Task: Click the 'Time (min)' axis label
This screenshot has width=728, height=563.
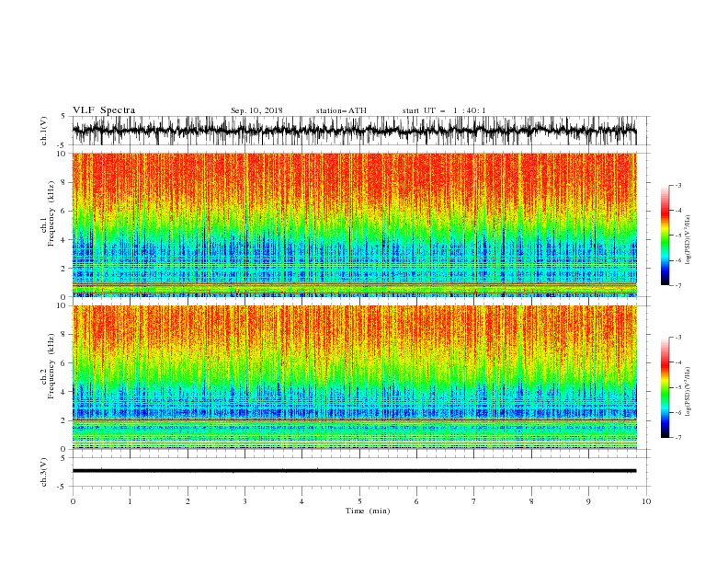Action: (368, 511)
